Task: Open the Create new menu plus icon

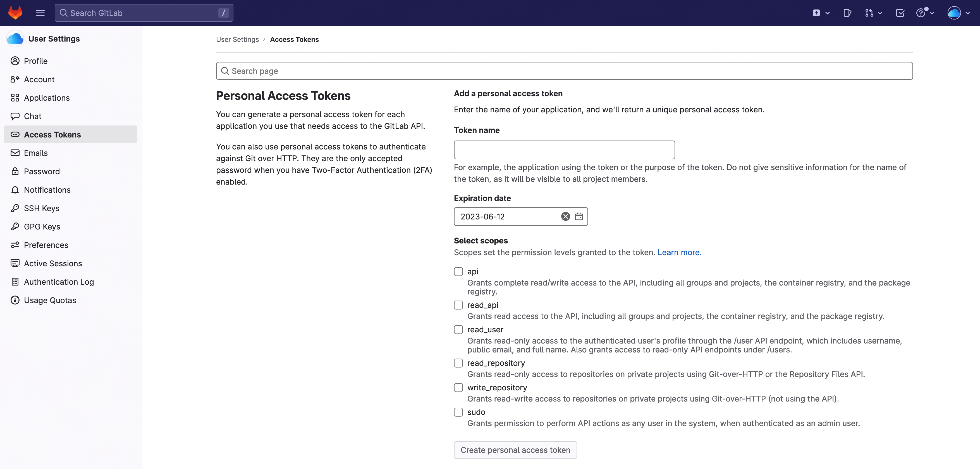Action: click(x=817, y=13)
